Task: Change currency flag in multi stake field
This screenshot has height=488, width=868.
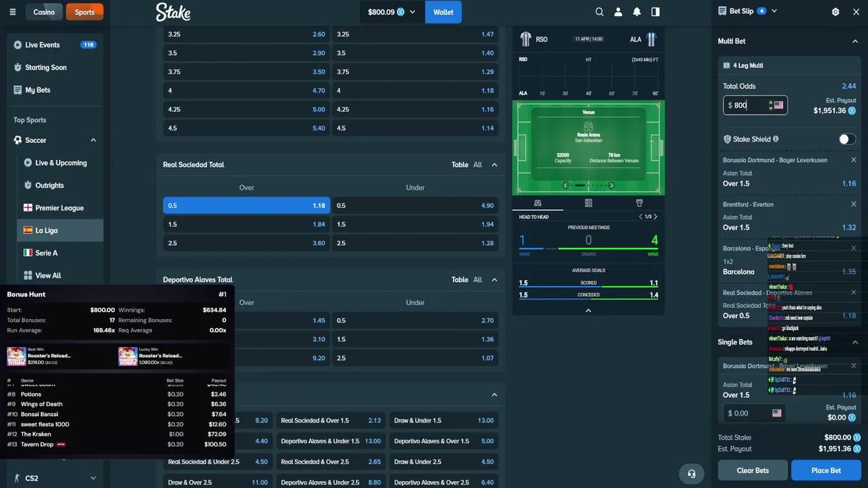Action: click(778, 105)
